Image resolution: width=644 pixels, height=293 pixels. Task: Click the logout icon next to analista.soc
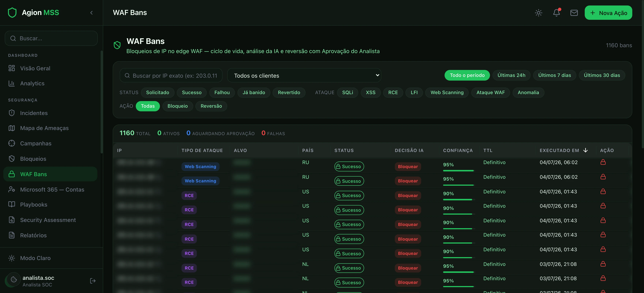tap(93, 281)
